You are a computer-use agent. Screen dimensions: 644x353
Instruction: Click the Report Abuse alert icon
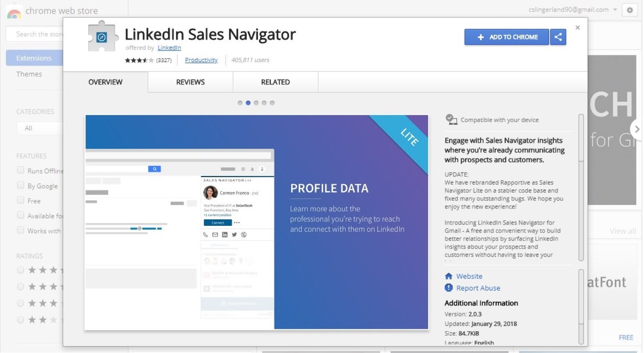pos(449,288)
